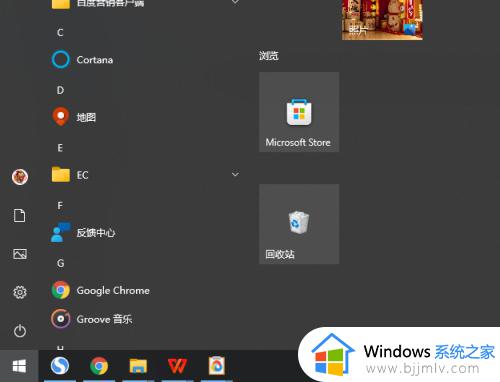Open the paint-like app on taskbar

216,366
